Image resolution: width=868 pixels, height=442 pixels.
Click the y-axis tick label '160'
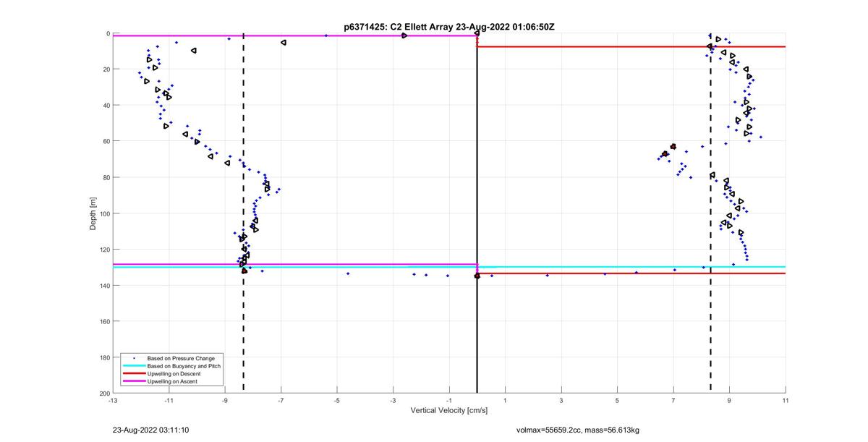point(103,321)
